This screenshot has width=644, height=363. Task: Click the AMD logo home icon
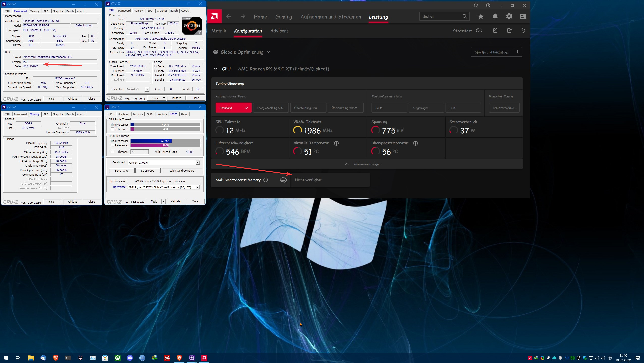(214, 17)
